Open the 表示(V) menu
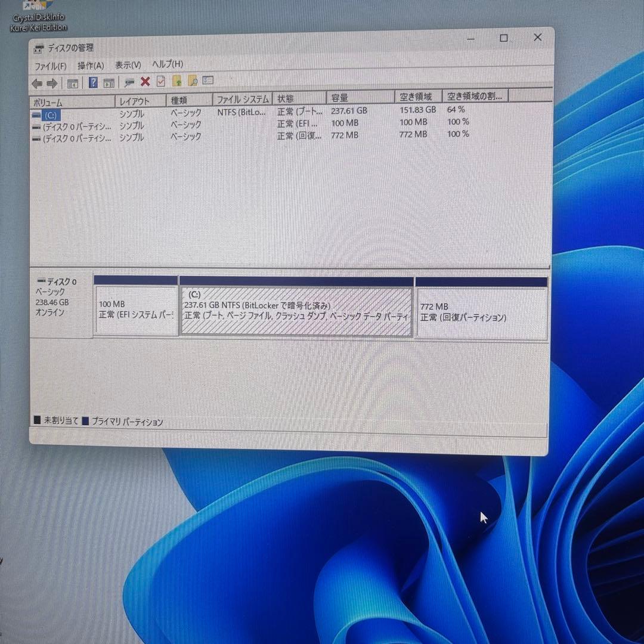The image size is (644, 644). coord(126,64)
